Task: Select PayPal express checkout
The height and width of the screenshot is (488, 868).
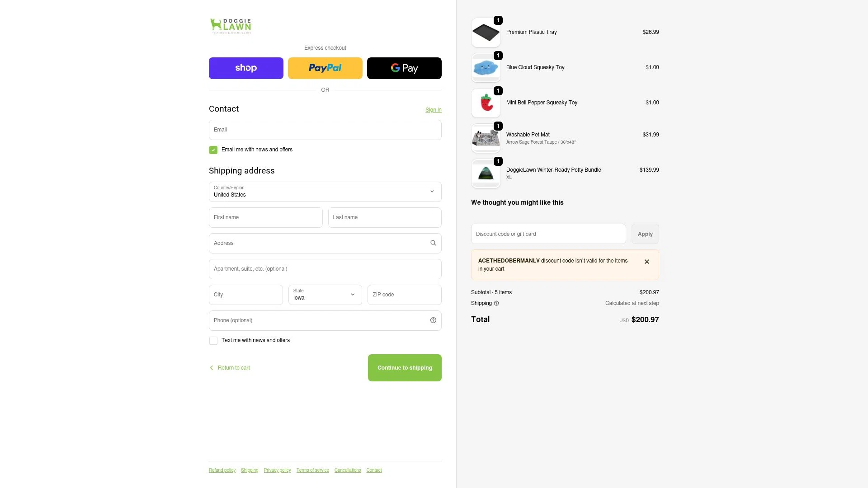Action: pos(325,68)
